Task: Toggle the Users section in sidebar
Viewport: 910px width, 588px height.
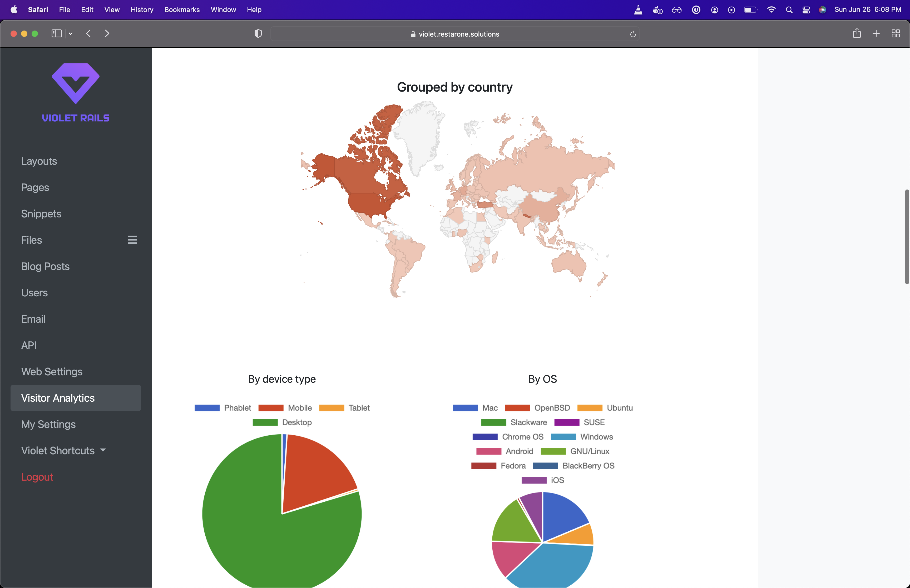Action: [34, 292]
